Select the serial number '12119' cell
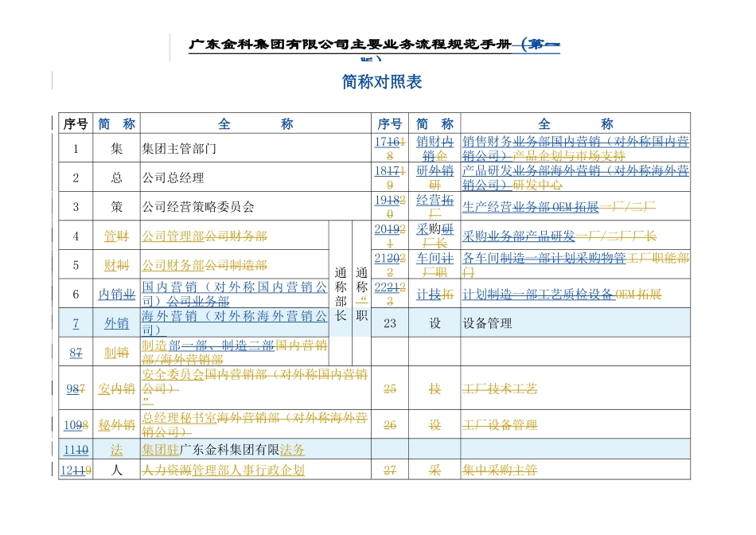Screen dimensions: 756x535 click(76, 470)
